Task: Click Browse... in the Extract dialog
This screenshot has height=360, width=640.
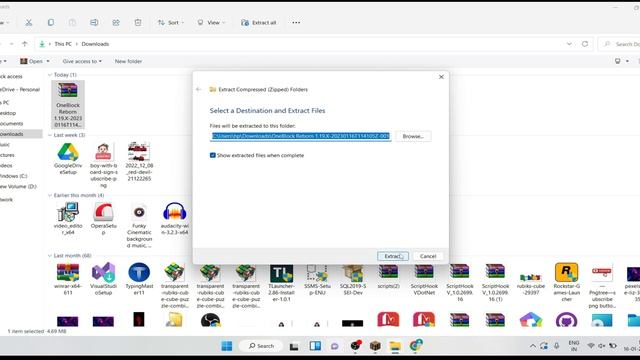Action: click(413, 136)
